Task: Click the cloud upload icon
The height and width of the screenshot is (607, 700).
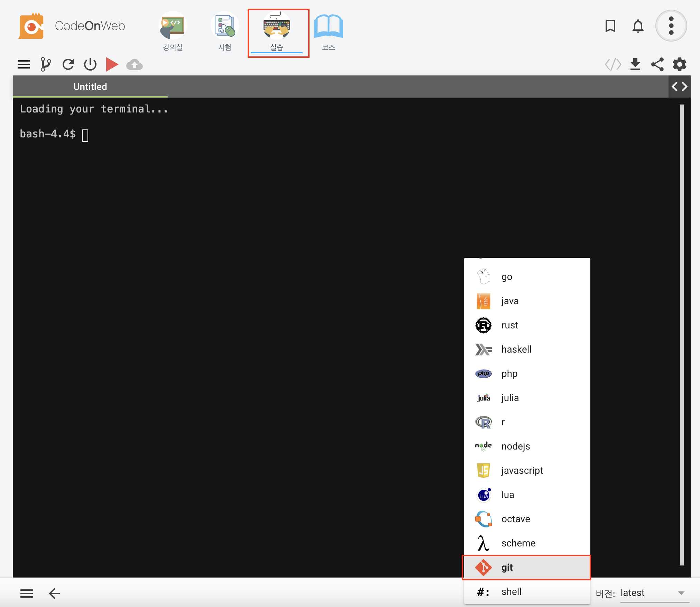Action: pos(135,65)
